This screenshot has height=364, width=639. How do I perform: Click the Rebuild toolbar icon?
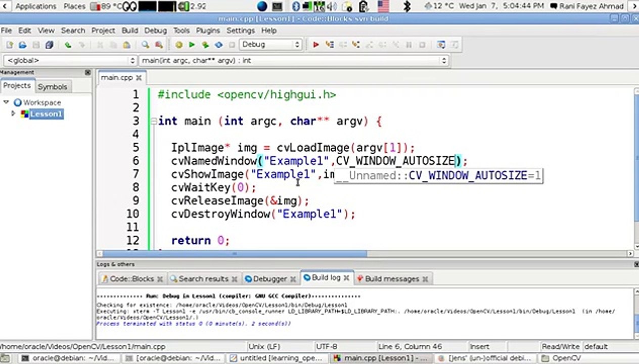point(218,45)
